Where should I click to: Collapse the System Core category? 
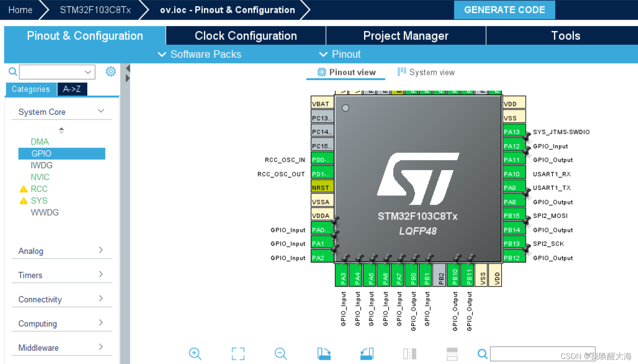point(101,111)
